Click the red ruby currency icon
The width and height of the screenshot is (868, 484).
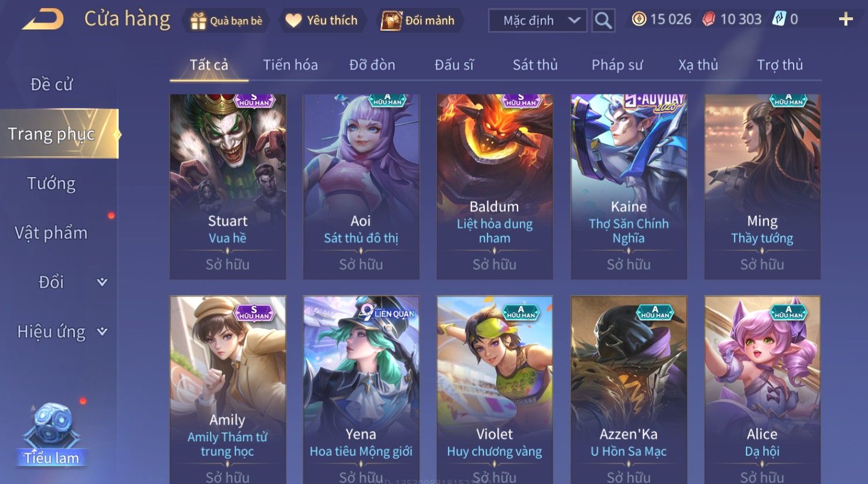(x=709, y=20)
